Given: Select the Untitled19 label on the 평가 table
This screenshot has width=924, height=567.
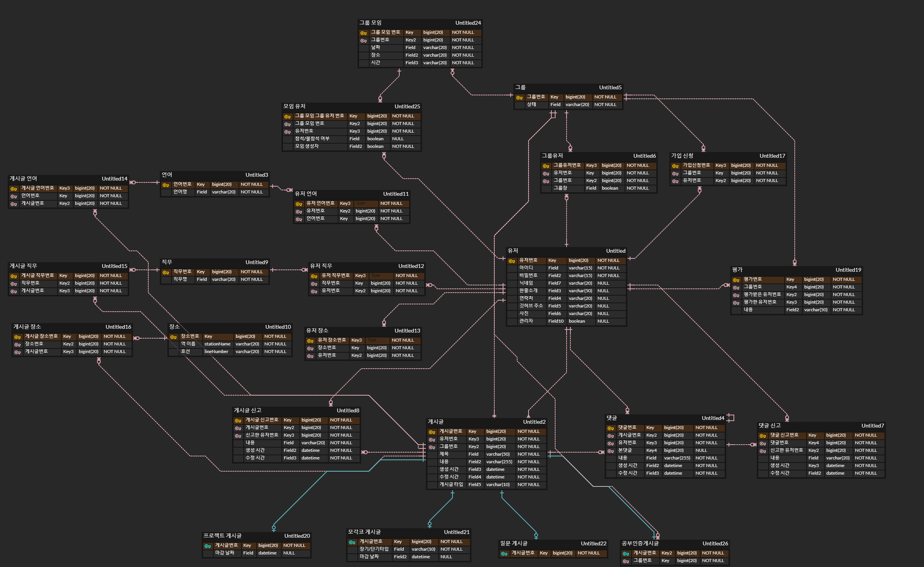Looking at the screenshot, I should pyautogui.click(x=848, y=270).
